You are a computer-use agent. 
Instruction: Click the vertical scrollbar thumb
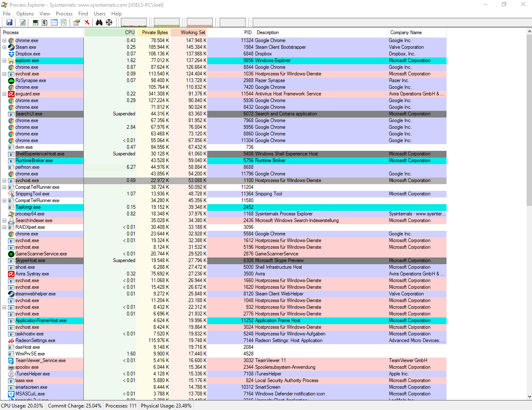[529, 120]
